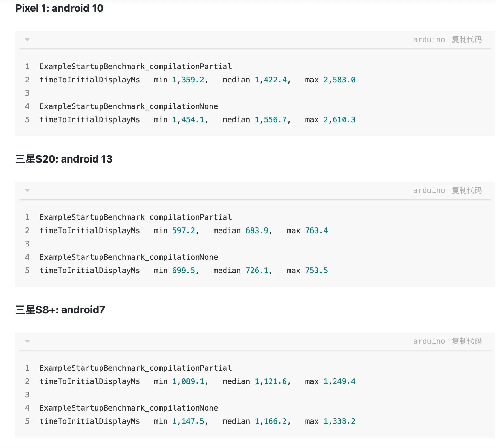Click compilationPartial line in the 三星S8+ block
Image resolution: width=496 pixels, height=448 pixels.
pyautogui.click(x=135, y=368)
